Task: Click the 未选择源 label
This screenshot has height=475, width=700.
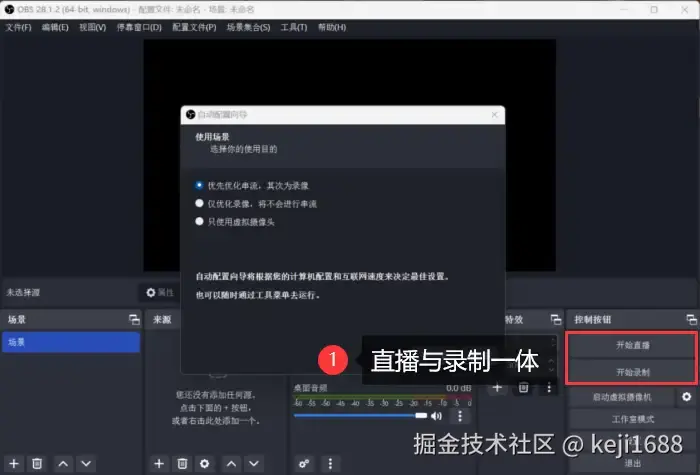Action: pos(23,292)
